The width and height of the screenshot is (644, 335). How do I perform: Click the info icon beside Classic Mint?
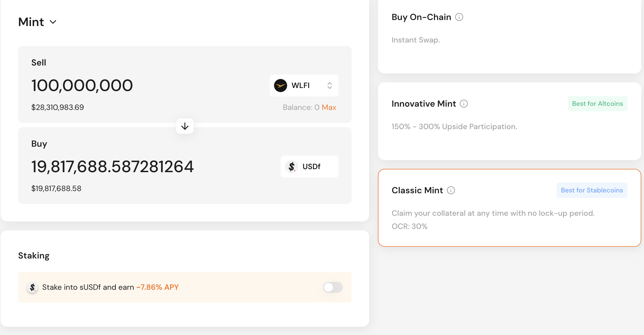point(451,190)
